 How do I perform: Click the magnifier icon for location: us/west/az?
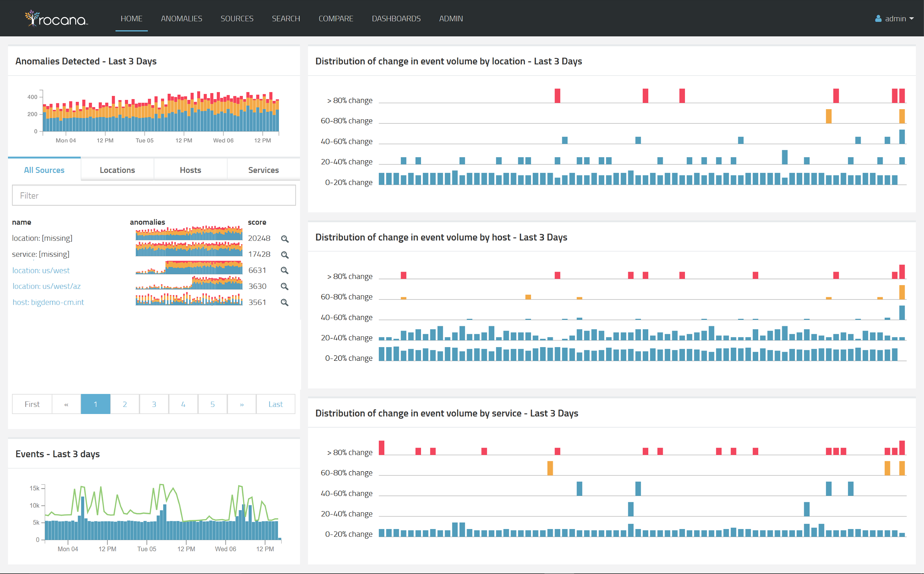tap(285, 287)
